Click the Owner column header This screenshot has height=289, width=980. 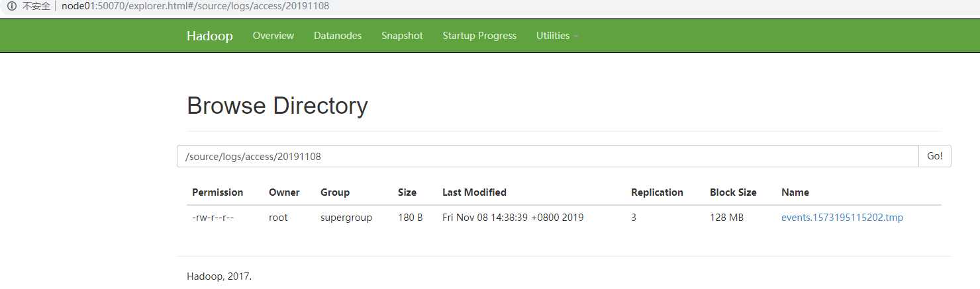284,192
